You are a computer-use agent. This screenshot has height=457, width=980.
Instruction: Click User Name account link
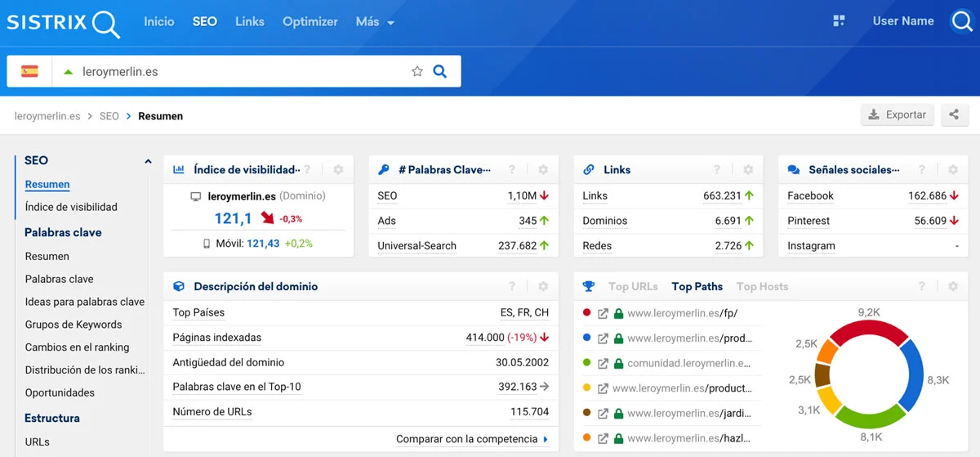(x=903, y=22)
